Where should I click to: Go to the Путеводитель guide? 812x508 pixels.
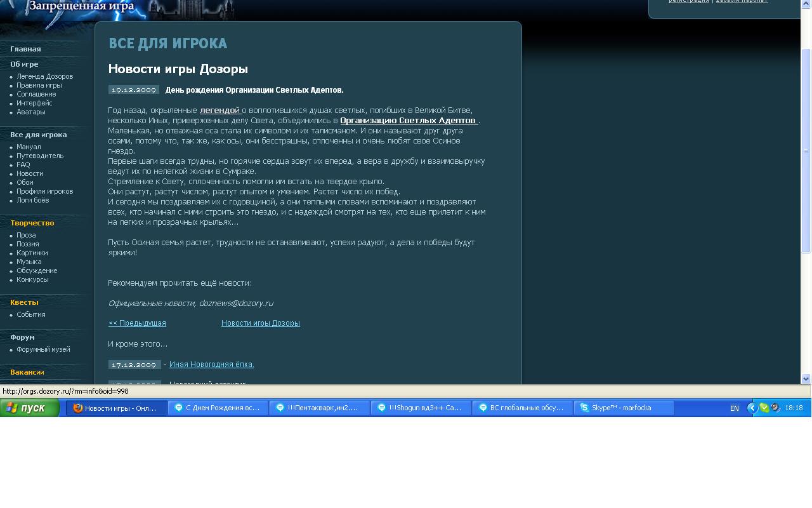[x=40, y=156]
